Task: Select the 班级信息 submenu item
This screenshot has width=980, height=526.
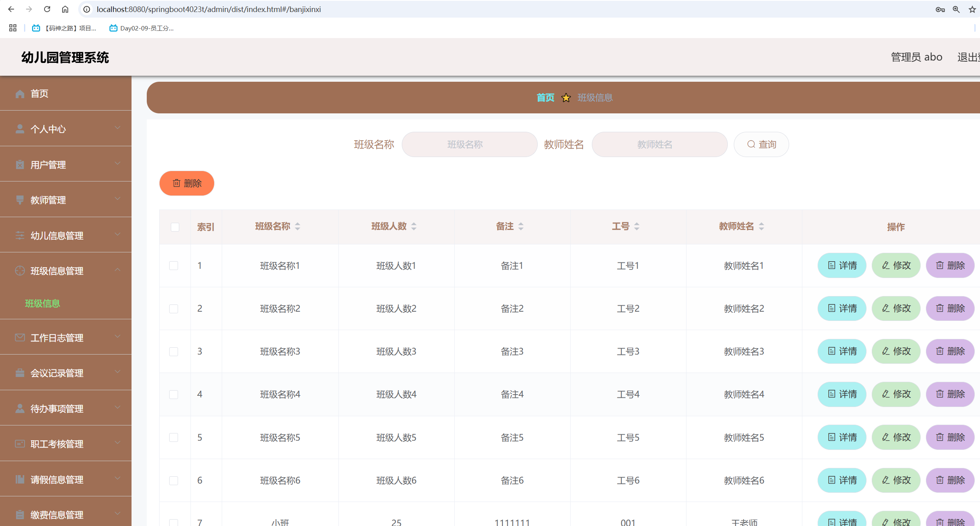Action: pos(43,303)
